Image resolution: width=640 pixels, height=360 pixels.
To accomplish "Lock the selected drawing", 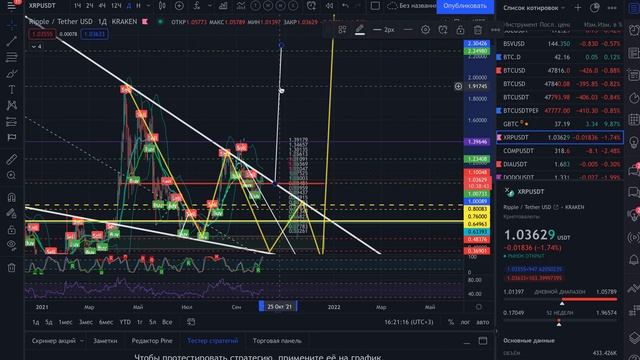I will coord(460,30).
